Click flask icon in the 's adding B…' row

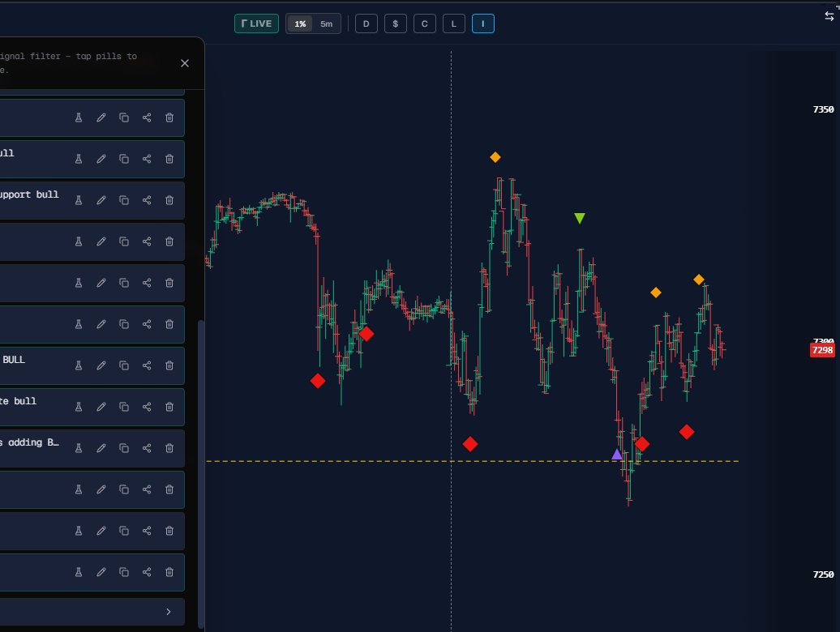pyautogui.click(x=78, y=448)
